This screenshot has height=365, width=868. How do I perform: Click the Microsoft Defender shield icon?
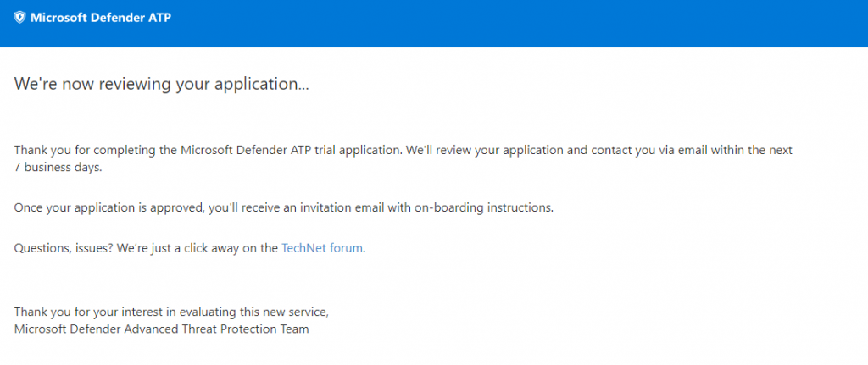[x=19, y=18]
